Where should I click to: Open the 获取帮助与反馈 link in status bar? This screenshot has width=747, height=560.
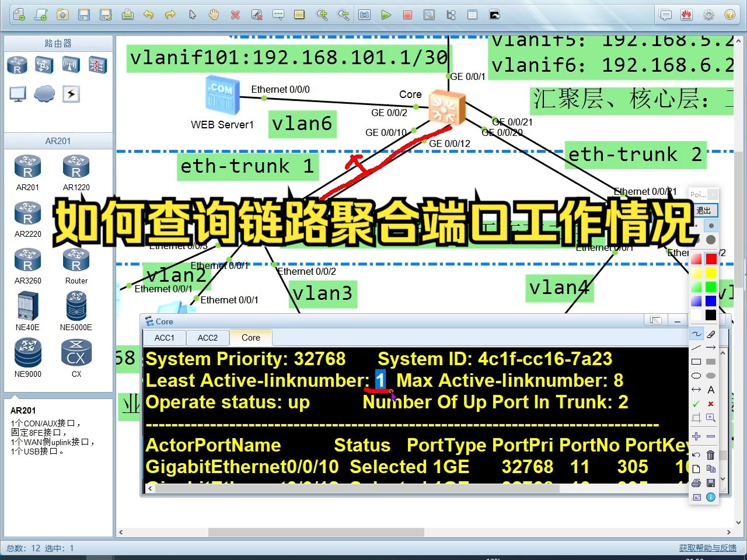tap(708, 548)
